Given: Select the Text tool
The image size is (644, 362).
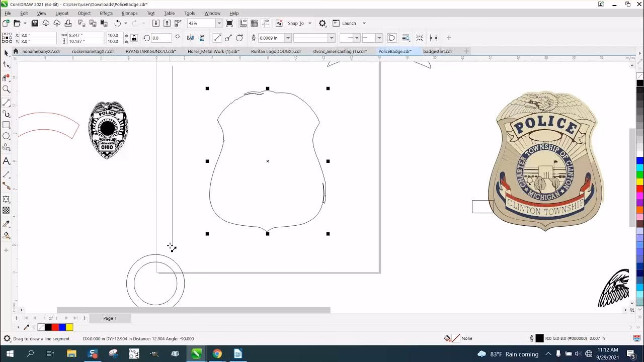Looking at the screenshot, I should 7,161.
